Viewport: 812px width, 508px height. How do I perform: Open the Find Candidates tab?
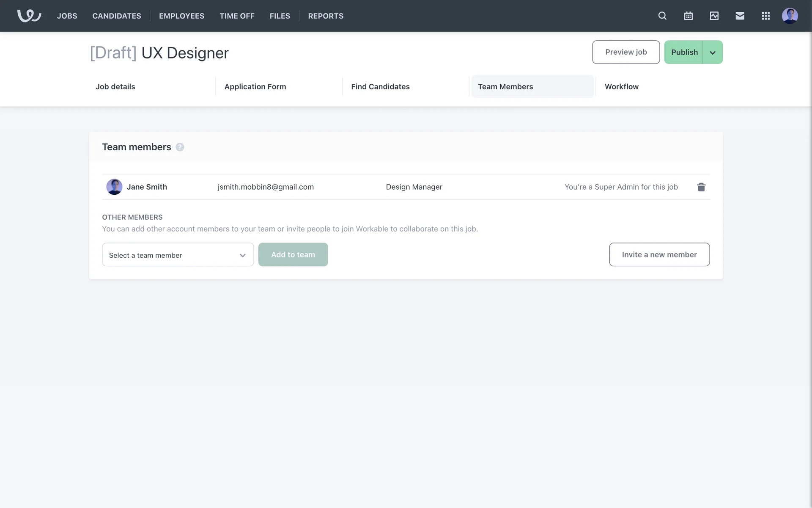point(380,86)
